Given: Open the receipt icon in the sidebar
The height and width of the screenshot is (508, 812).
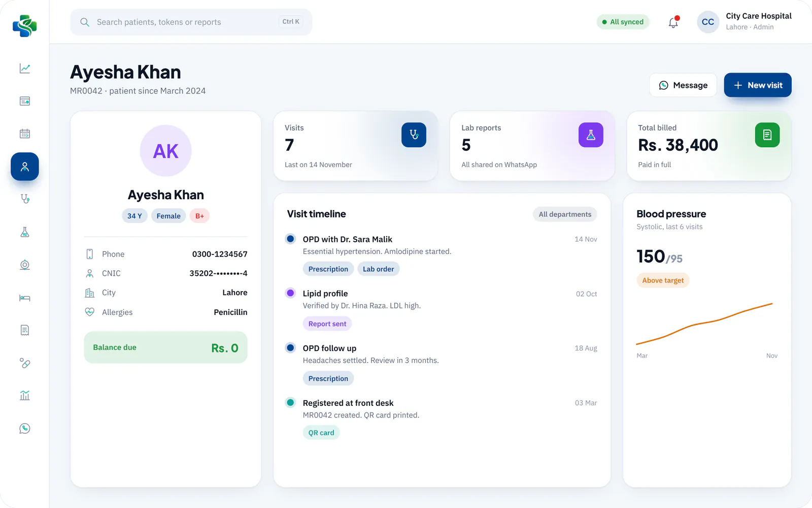Looking at the screenshot, I should point(25,330).
